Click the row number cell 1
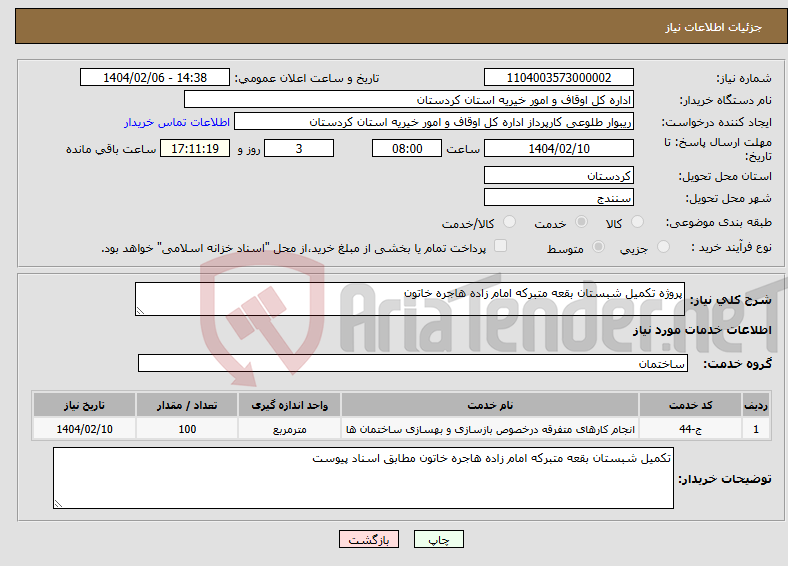The width and height of the screenshot is (788, 566). (756, 429)
